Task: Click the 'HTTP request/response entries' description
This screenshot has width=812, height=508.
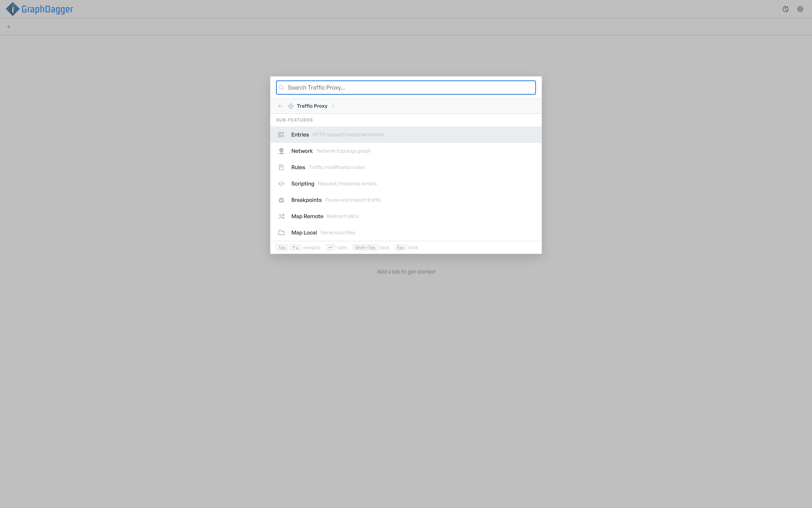Action: click(348, 135)
